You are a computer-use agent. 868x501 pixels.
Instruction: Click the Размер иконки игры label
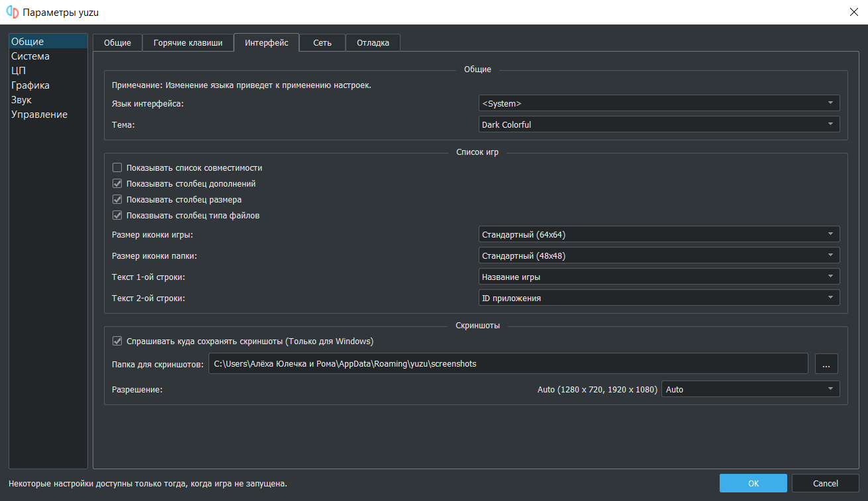pyautogui.click(x=152, y=234)
